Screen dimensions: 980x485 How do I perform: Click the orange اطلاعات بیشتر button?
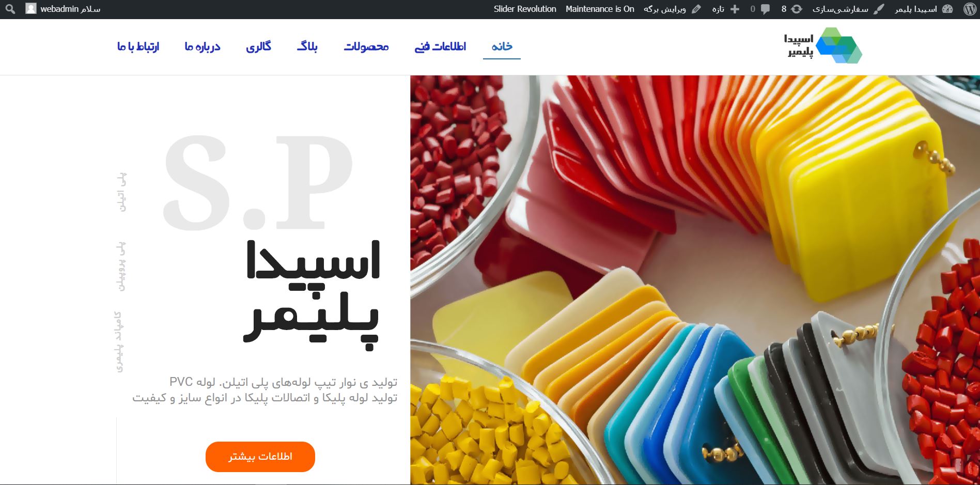(260, 457)
